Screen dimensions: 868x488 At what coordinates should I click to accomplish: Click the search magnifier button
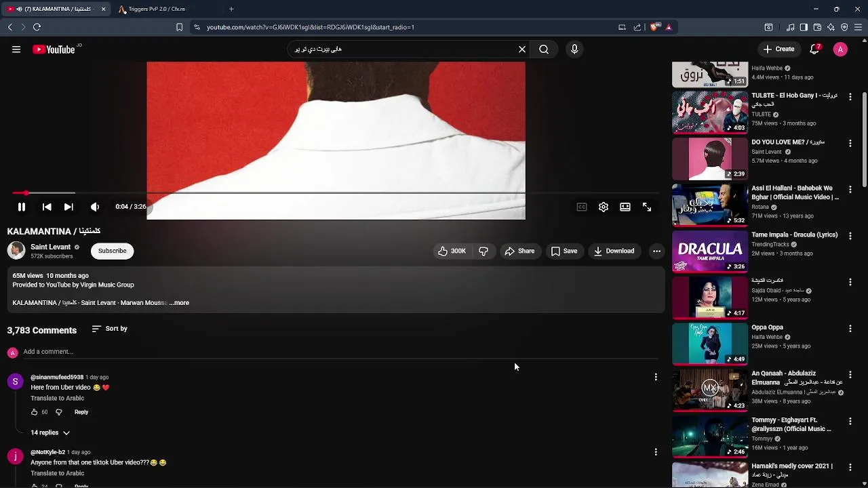pyautogui.click(x=544, y=49)
